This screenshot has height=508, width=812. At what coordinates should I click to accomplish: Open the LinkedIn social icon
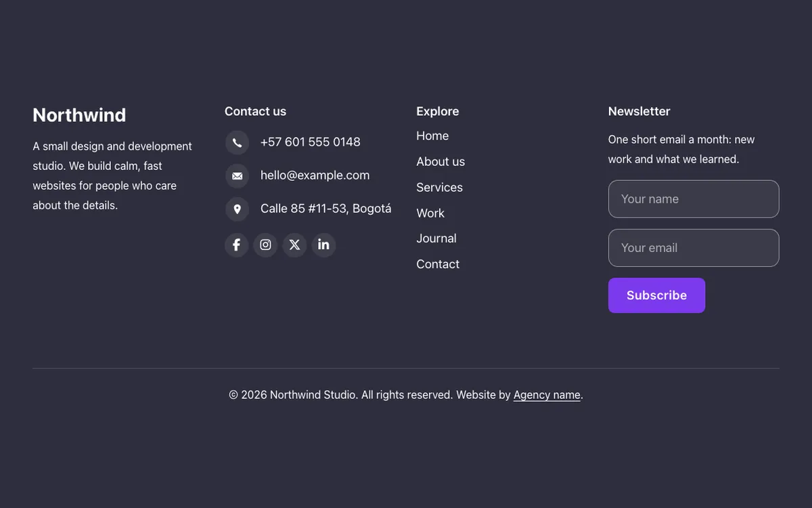[323, 245]
